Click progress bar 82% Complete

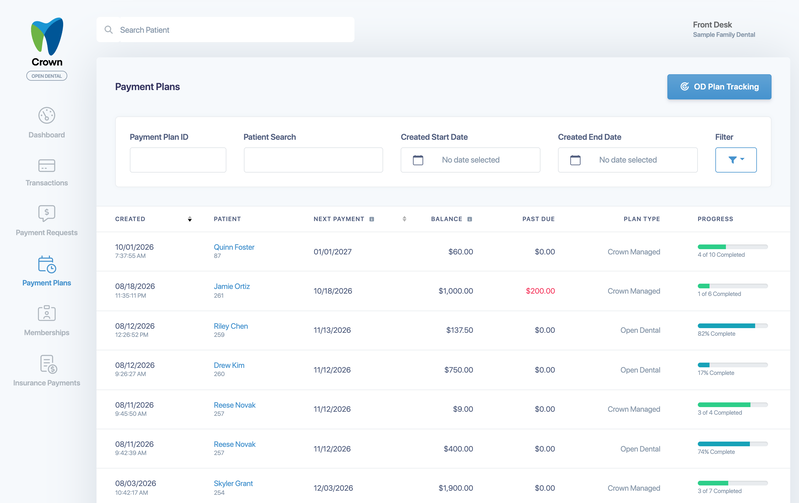pyautogui.click(x=733, y=326)
